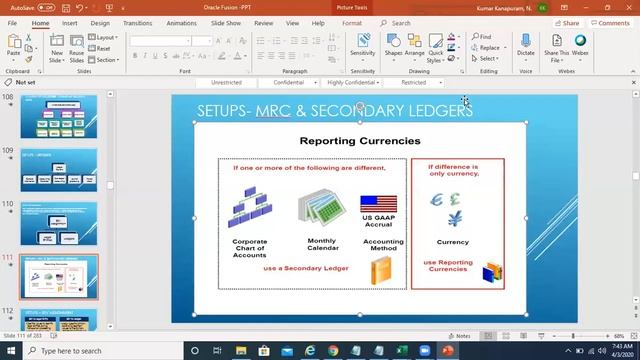Expand the Confidential label dropdown
Viewport: 640px width, 360px height.
(315, 83)
